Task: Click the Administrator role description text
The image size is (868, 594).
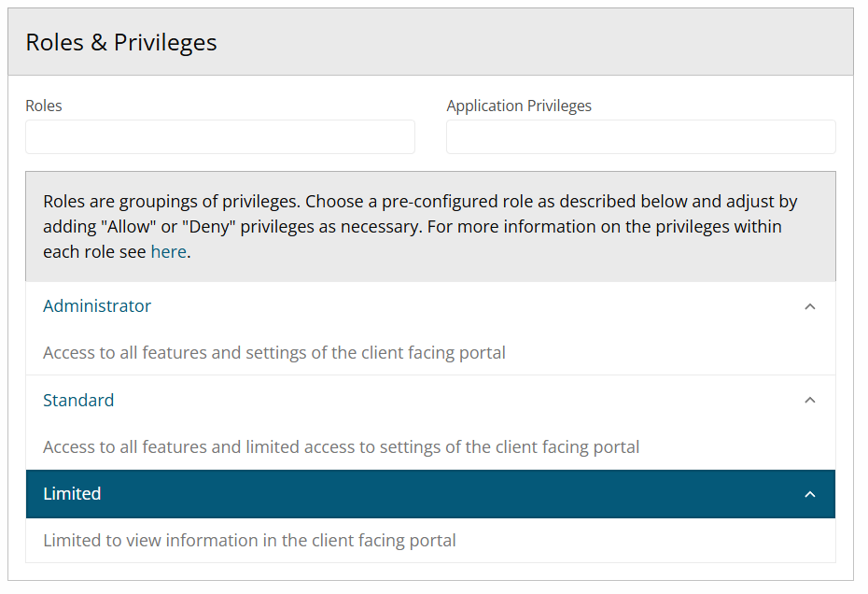Action: pyautogui.click(x=274, y=353)
